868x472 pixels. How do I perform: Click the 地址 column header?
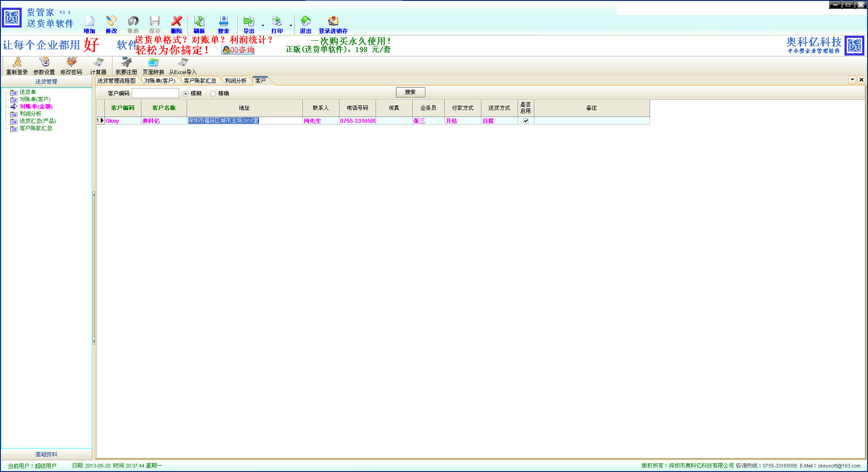click(x=245, y=108)
